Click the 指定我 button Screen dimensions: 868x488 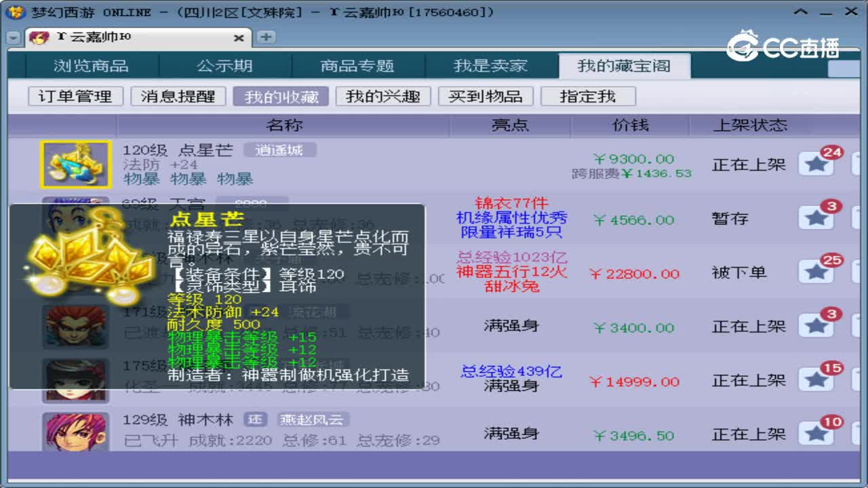click(x=588, y=96)
